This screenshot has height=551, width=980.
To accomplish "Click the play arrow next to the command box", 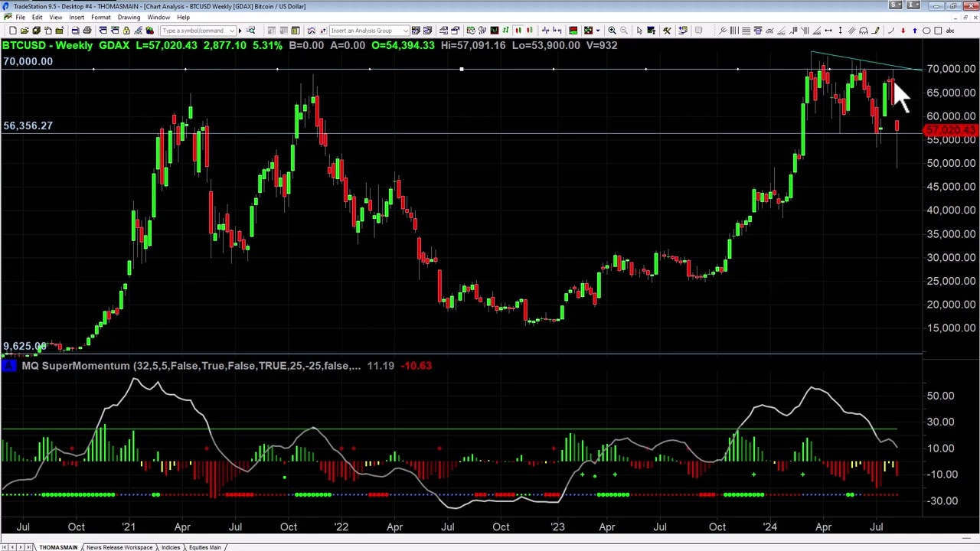I will (x=240, y=31).
